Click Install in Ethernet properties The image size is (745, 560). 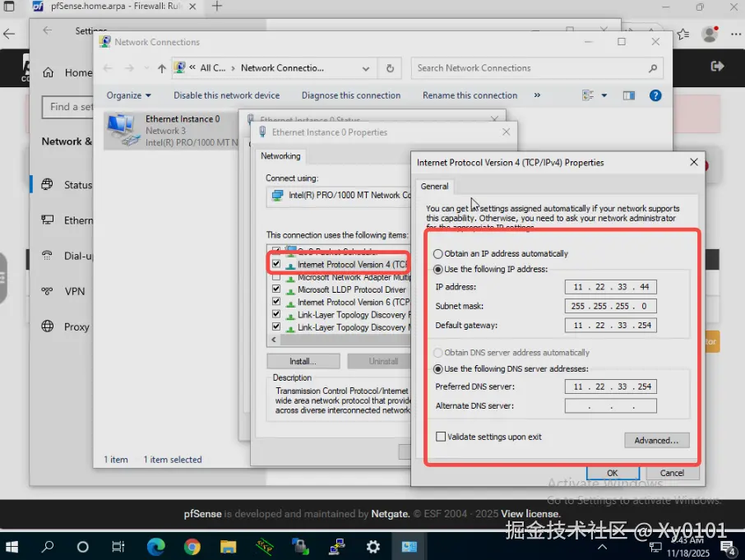pyautogui.click(x=303, y=362)
